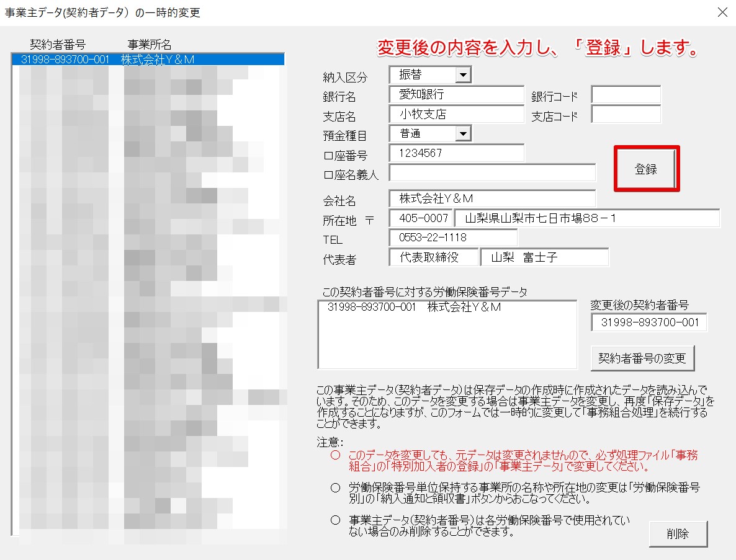Click the 契約者番号 column header

(58, 45)
